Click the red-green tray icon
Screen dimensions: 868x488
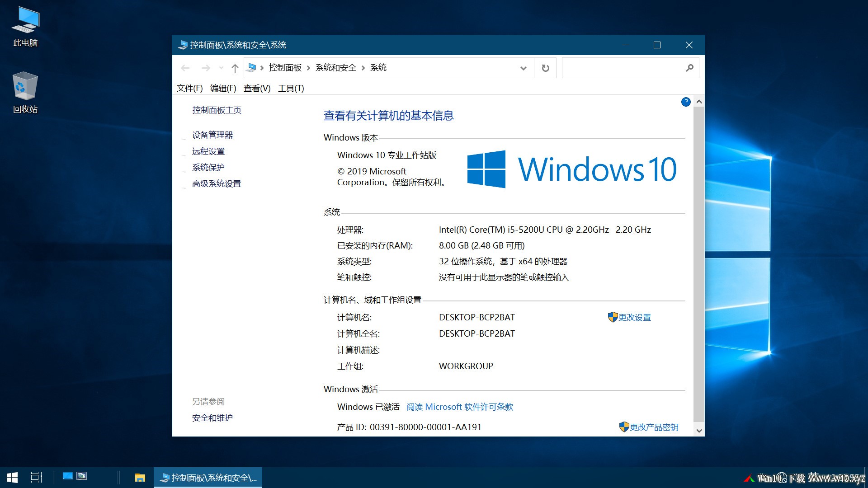[x=749, y=478]
